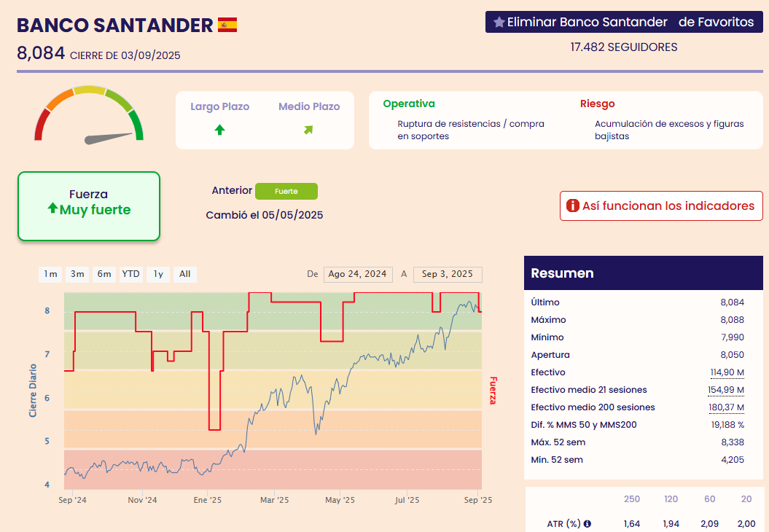This screenshot has width=769, height=532.
Task: Click the Spanish flag icon beside Banco Santander
Action: pos(227,25)
